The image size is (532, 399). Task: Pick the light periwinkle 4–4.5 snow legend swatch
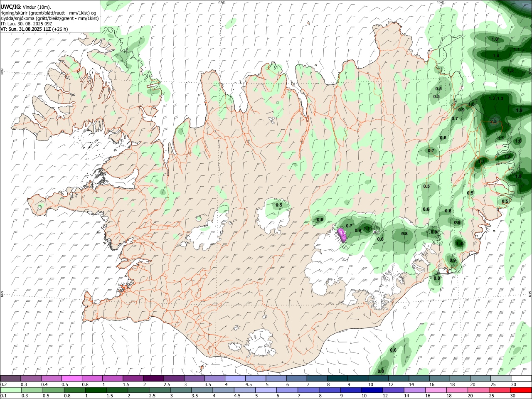click(x=235, y=379)
